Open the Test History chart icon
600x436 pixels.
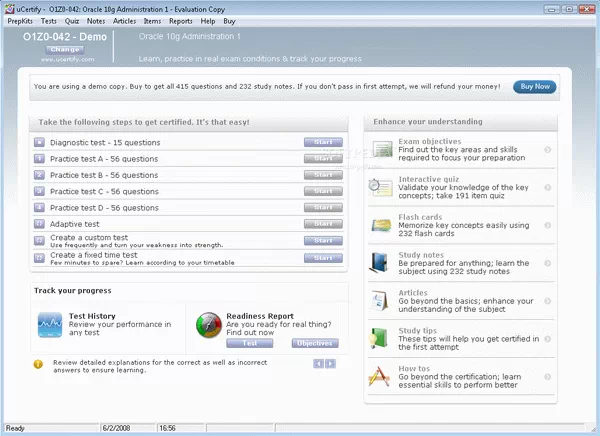pyautogui.click(x=50, y=325)
